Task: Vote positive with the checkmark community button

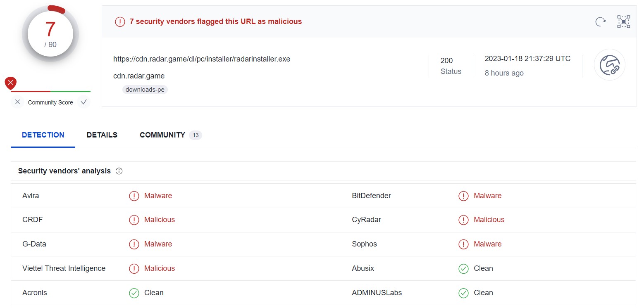Action: tap(83, 102)
